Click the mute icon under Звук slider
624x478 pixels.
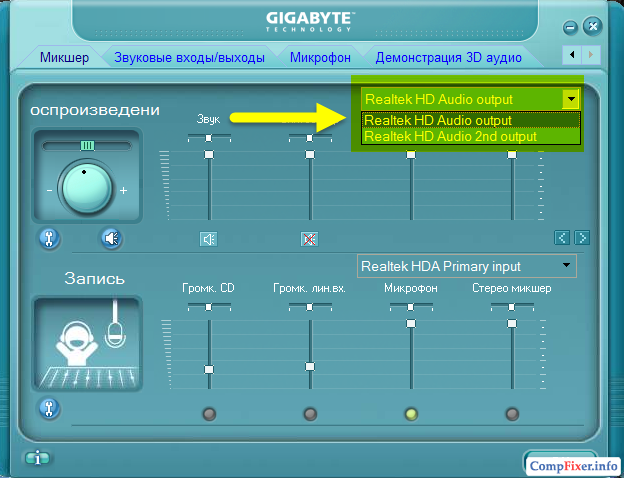208,238
